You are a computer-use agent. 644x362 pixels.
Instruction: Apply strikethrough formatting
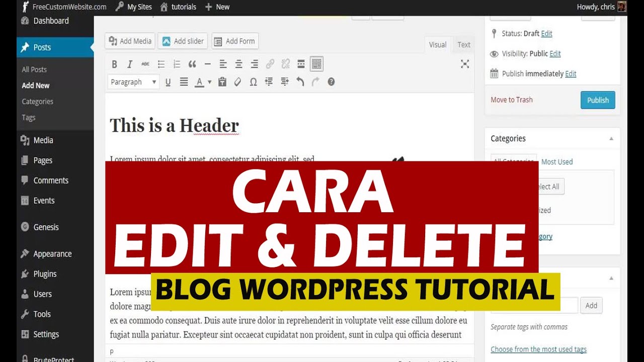145,64
